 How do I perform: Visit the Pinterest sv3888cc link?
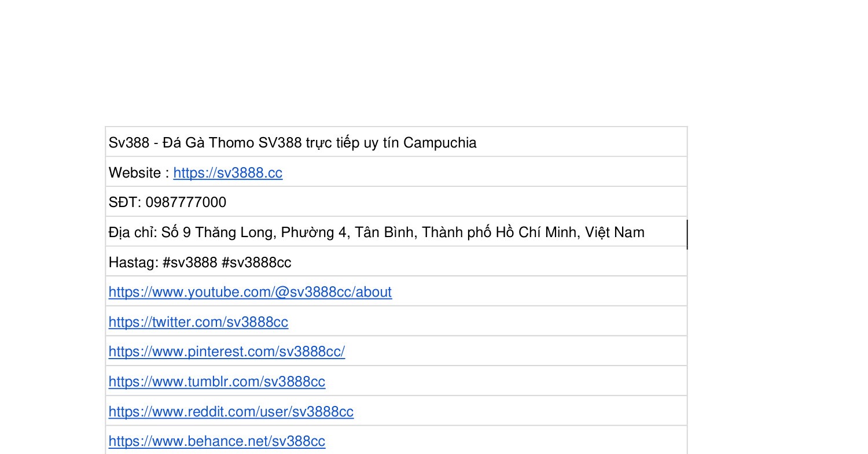[x=226, y=352]
